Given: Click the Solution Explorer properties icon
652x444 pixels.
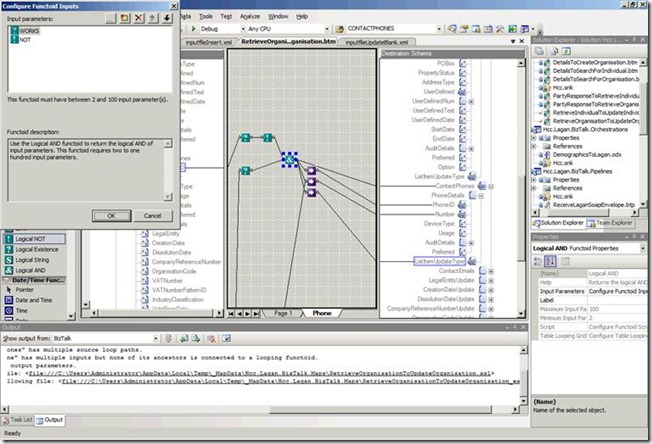Looking at the screenshot, I should (539, 51).
